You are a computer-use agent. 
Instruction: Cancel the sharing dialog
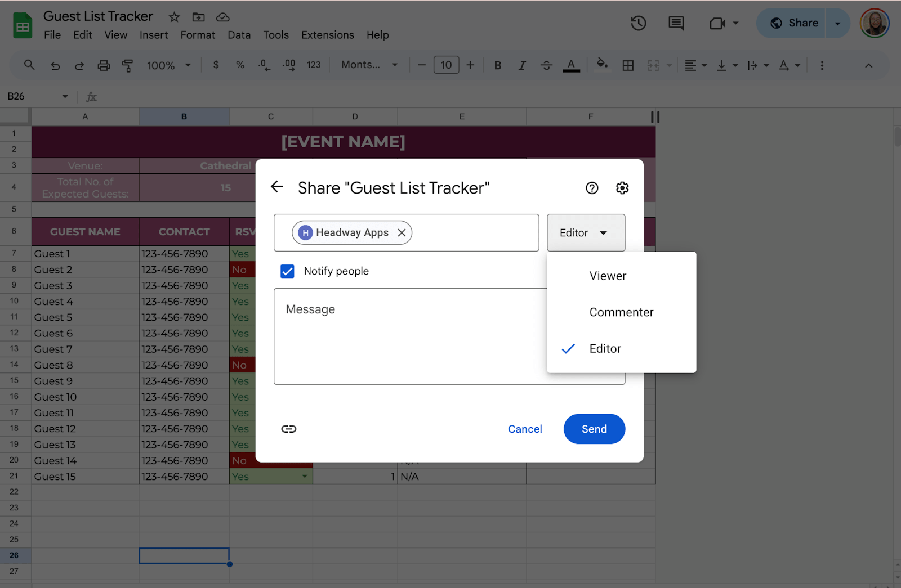click(x=524, y=429)
